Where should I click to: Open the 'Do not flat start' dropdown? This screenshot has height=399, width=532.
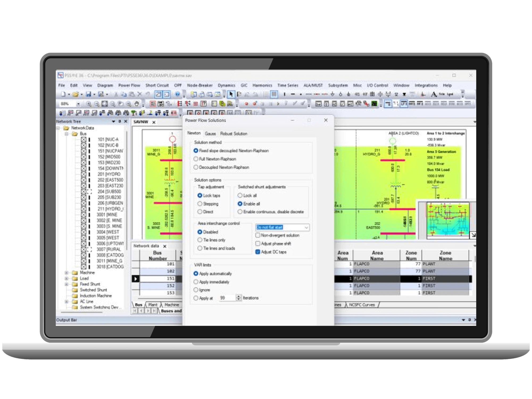point(307,228)
